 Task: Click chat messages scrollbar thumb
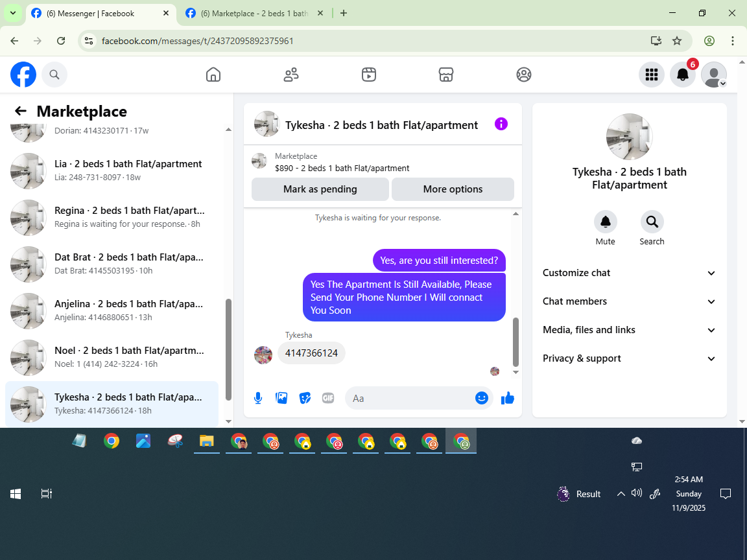[x=516, y=342]
